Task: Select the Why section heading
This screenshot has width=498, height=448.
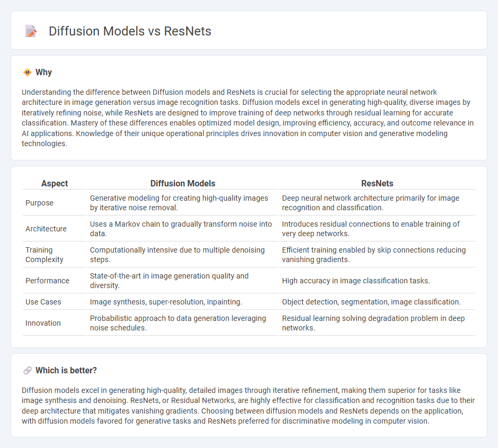Action: 43,73
